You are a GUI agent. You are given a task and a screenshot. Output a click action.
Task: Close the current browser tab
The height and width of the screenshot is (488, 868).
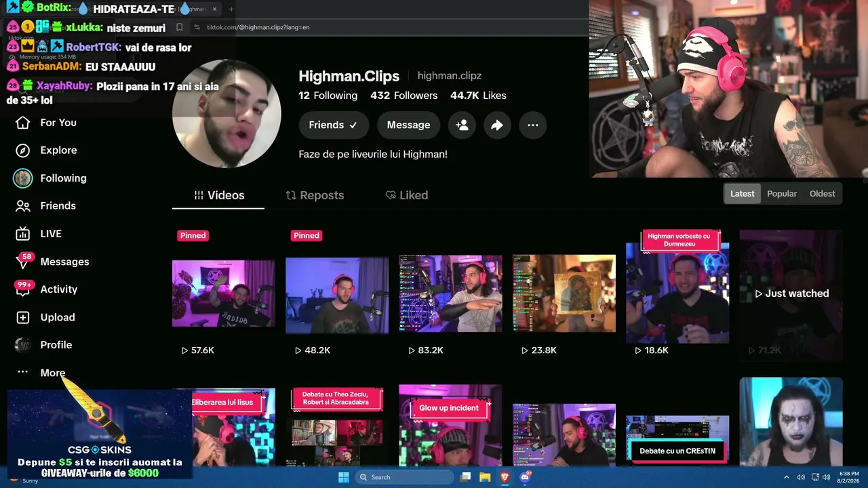pyautogui.click(x=214, y=9)
